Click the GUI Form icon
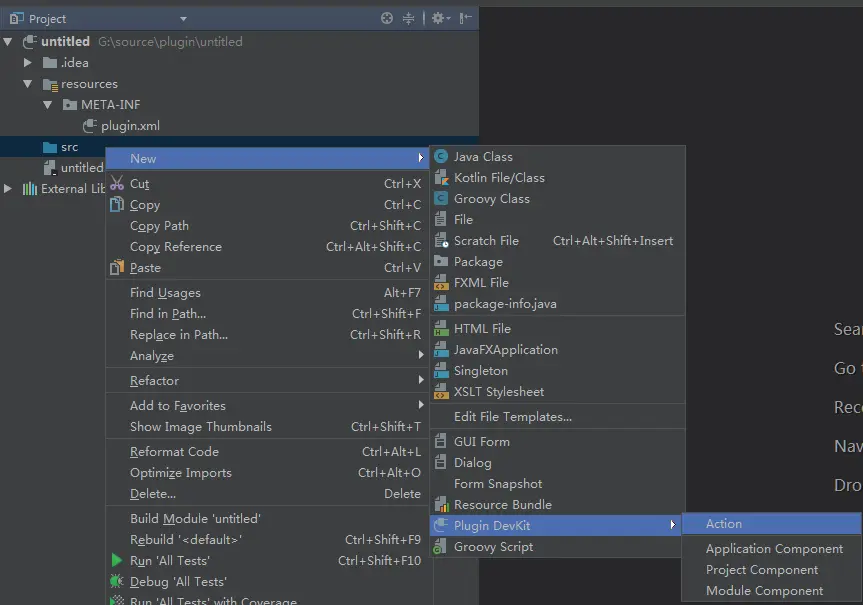This screenshot has height=605, width=863. 440,442
